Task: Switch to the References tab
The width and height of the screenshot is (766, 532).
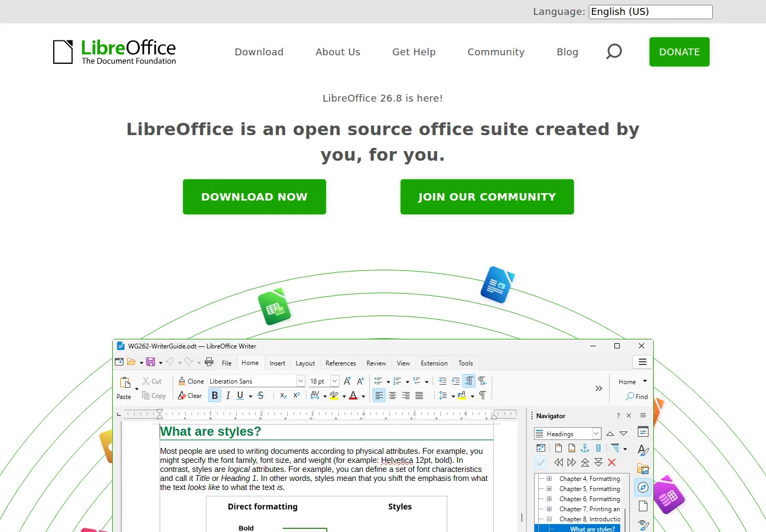Action: pyautogui.click(x=340, y=363)
